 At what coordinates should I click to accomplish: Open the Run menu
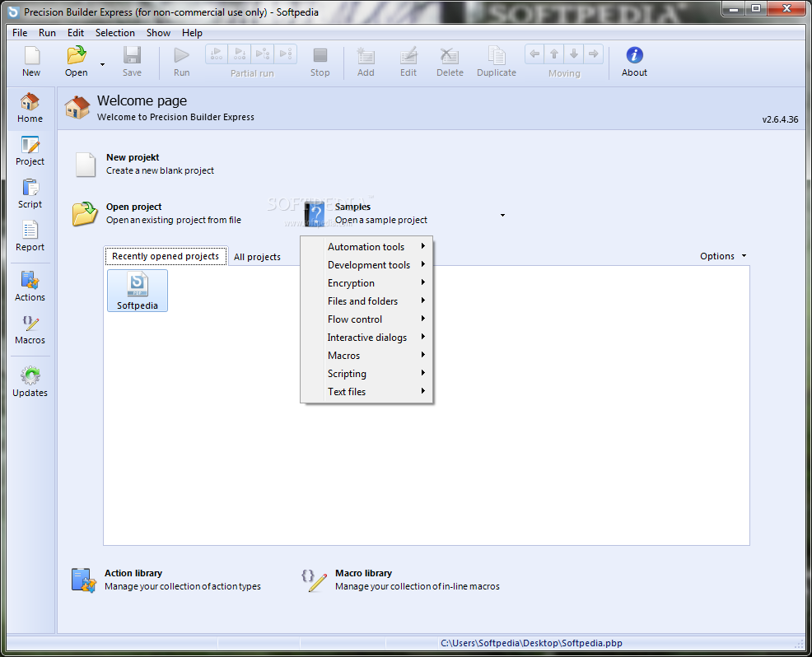[x=47, y=33]
